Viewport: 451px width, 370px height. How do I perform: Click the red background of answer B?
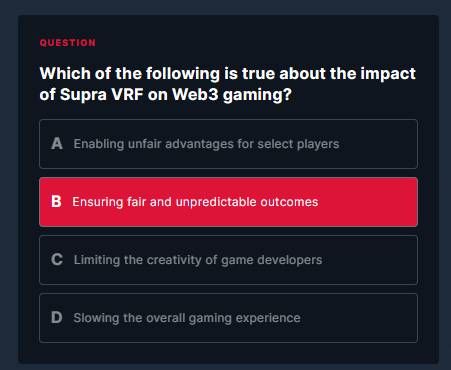(x=367, y=202)
